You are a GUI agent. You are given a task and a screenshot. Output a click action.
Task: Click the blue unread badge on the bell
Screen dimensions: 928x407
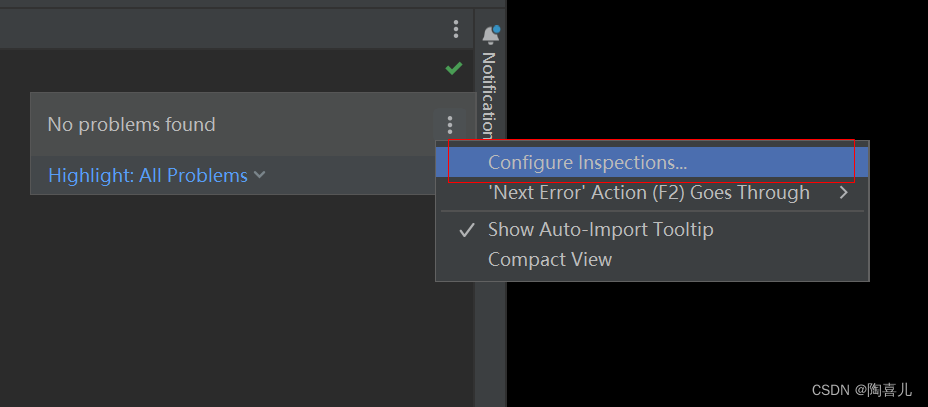[x=497, y=28]
